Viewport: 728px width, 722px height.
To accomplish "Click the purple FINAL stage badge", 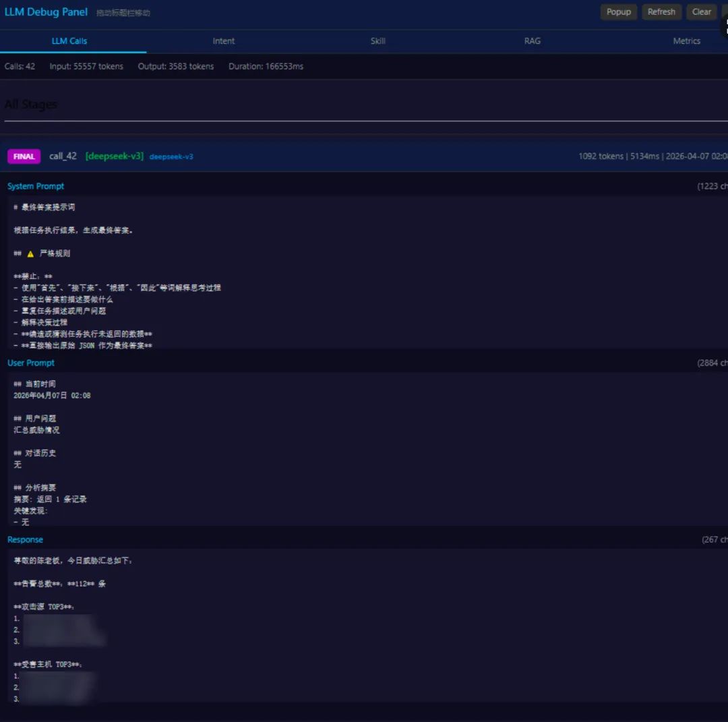I will [x=24, y=156].
